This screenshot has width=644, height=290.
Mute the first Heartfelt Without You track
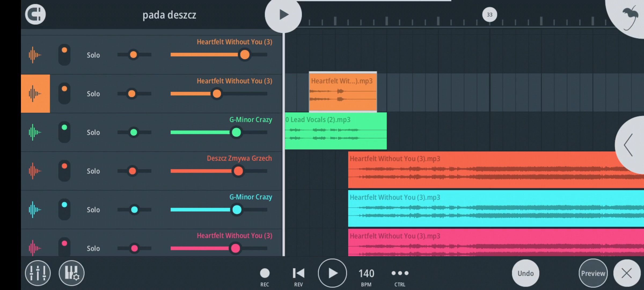coord(64,55)
